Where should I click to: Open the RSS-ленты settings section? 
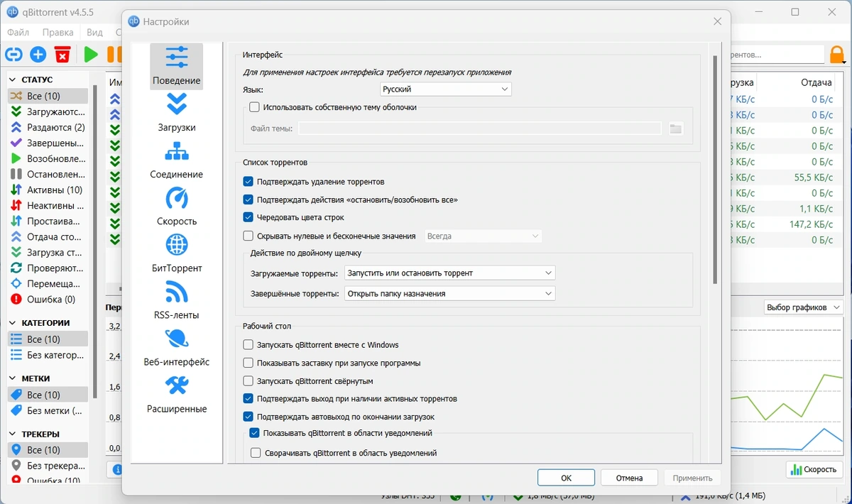click(176, 300)
